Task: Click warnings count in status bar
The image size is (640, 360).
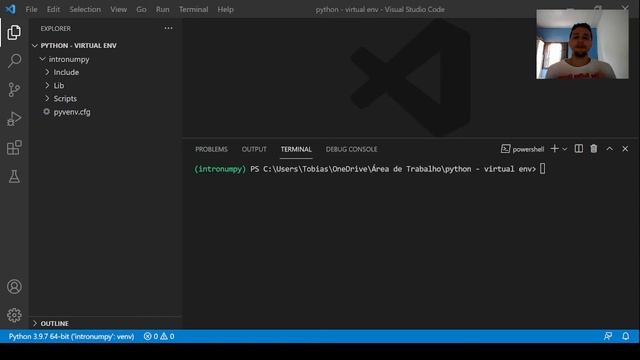Action: click(x=167, y=336)
